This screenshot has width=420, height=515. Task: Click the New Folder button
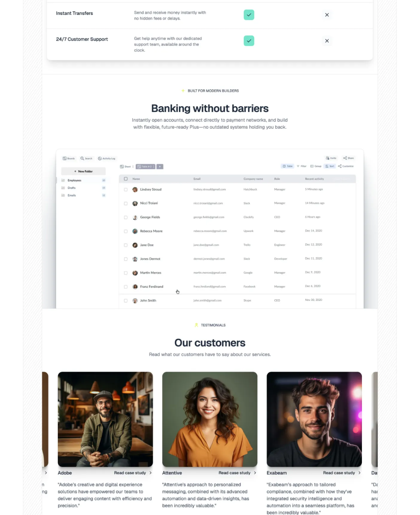(83, 171)
